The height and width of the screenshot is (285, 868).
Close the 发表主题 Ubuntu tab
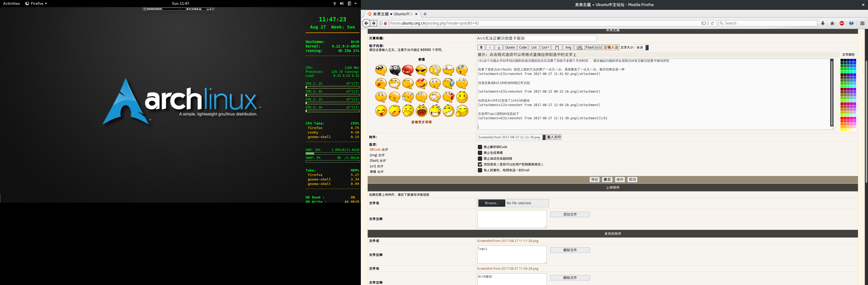[x=417, y=14]
